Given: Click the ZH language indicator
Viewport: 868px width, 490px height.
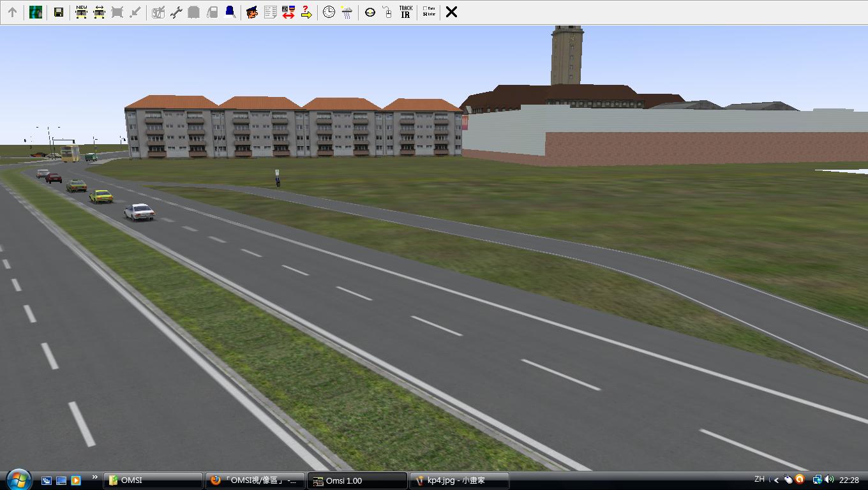Looking at the screenshot, I should [x=759, y=479].
